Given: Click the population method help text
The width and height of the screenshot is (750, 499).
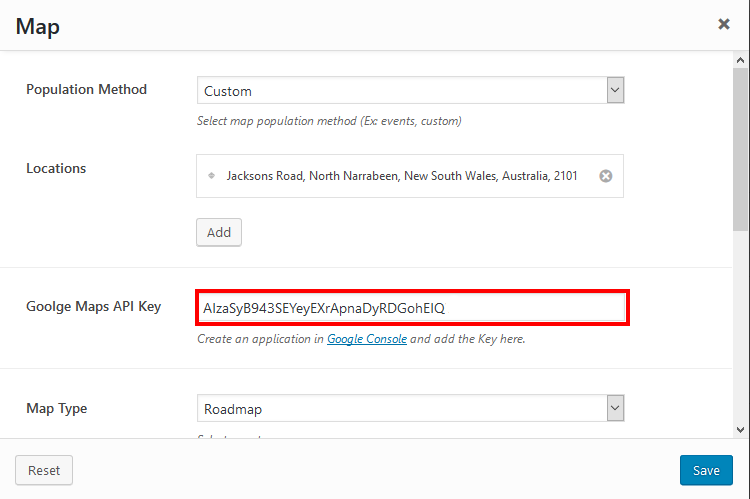Looking at the screenshot, I should pos(329,121).
